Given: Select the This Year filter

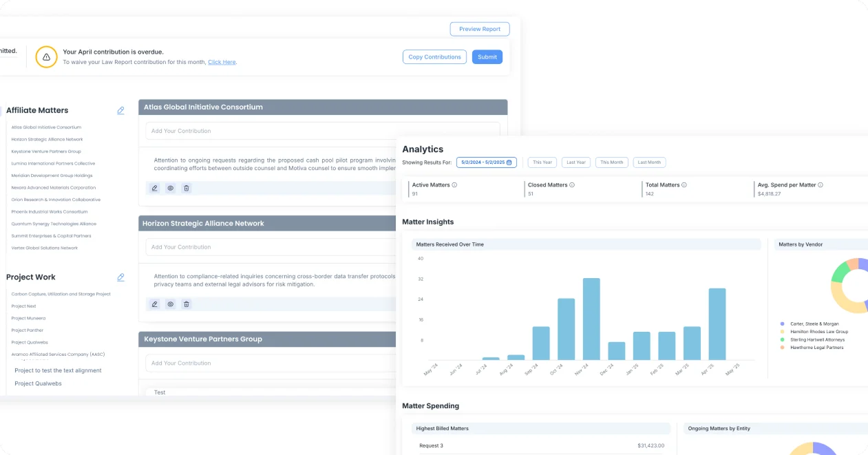Looking at the screenshot, I should (x=542, y=162).
